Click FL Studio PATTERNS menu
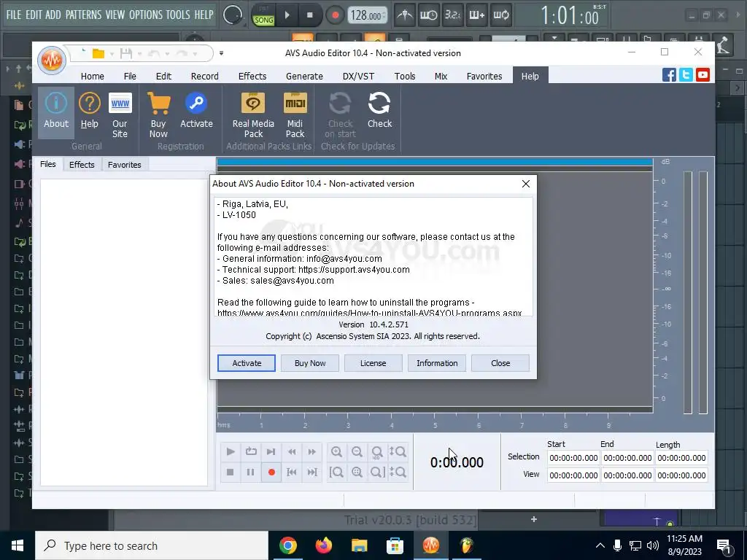The image size is (747, 560). click(x=83, y=15)
